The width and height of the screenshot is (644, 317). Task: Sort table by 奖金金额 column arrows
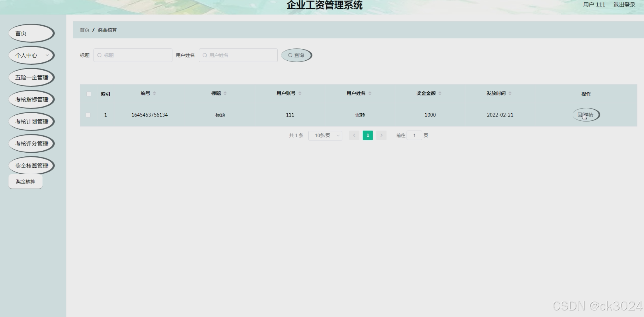coord(440,93)
